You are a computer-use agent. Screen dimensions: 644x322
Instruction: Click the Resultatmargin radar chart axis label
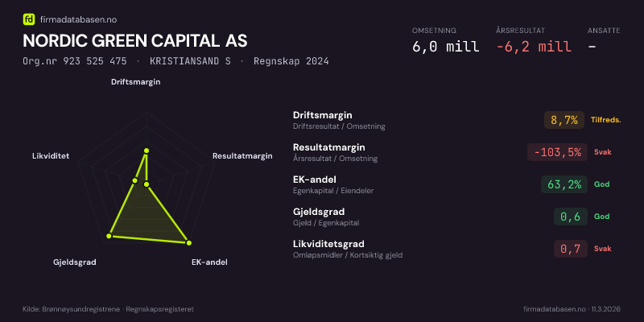coord(242,155)
